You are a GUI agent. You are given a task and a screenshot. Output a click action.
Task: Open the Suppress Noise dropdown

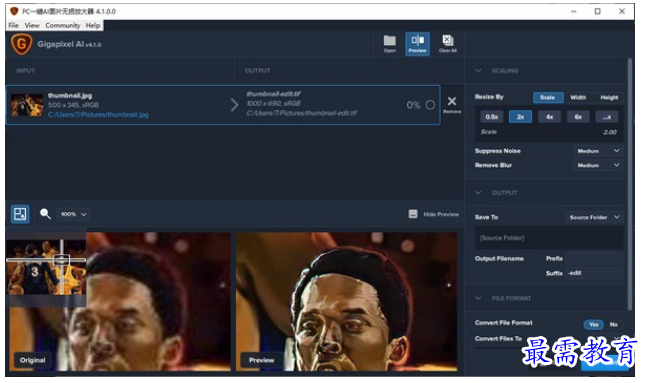598,151
